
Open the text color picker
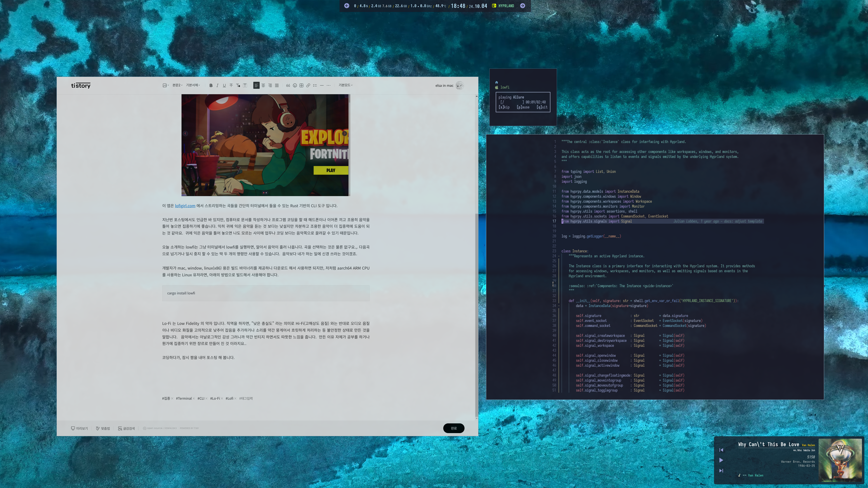pos(238,86)
